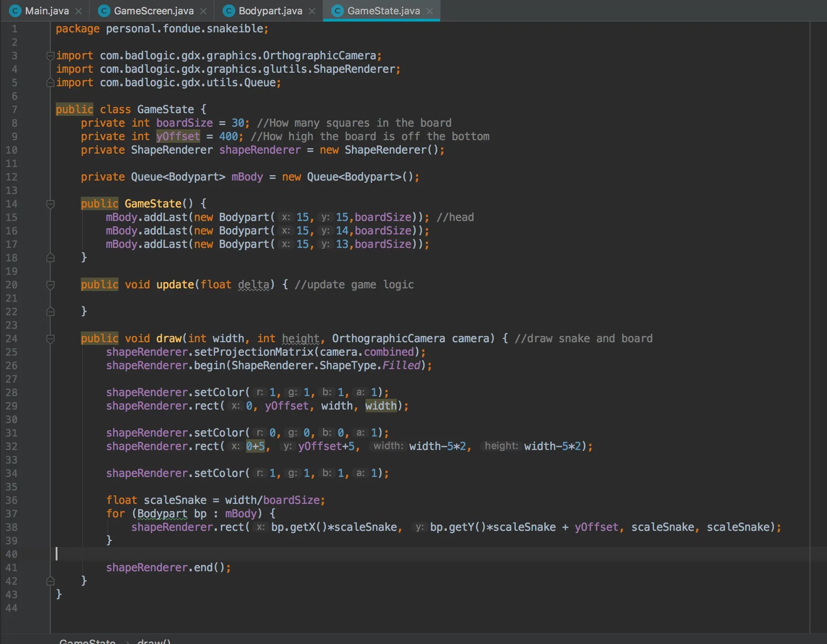Switch to the Bodypart.java tab
This screenshot has height=644, width=827.
coord(270,11)
